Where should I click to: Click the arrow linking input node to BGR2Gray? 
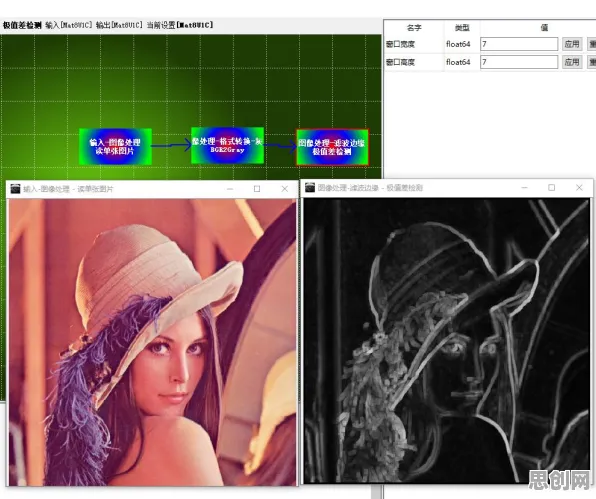171,145
